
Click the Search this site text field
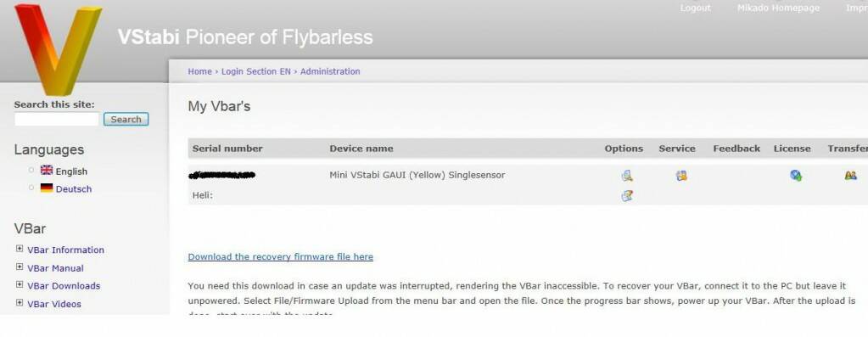point(57,119)
